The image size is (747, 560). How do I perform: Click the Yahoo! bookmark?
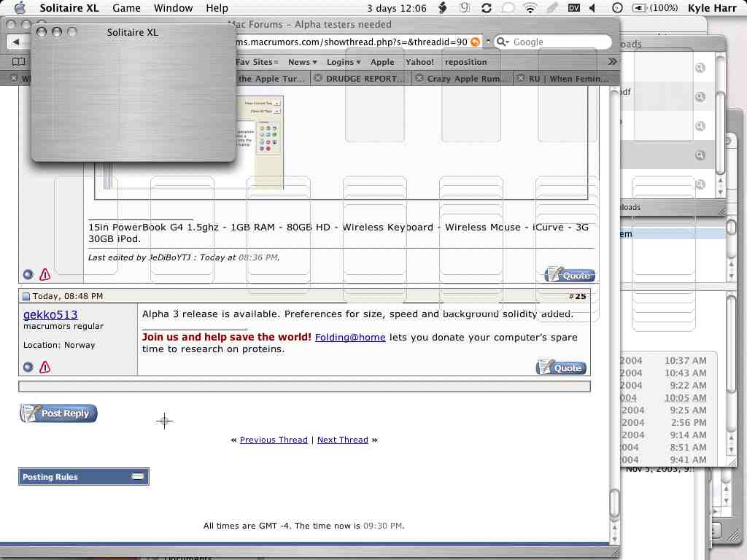pos(419,62)
